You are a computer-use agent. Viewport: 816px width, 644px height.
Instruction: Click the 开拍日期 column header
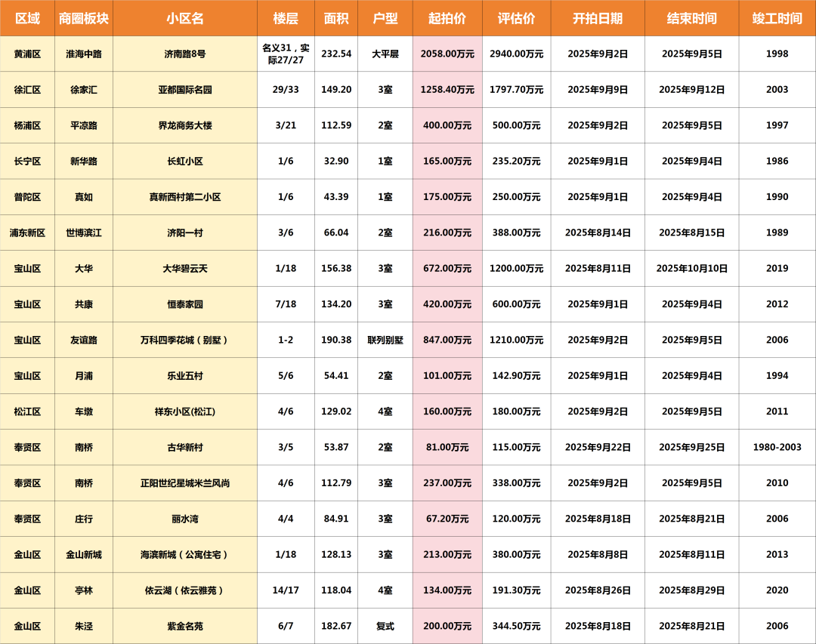(598, 18)
